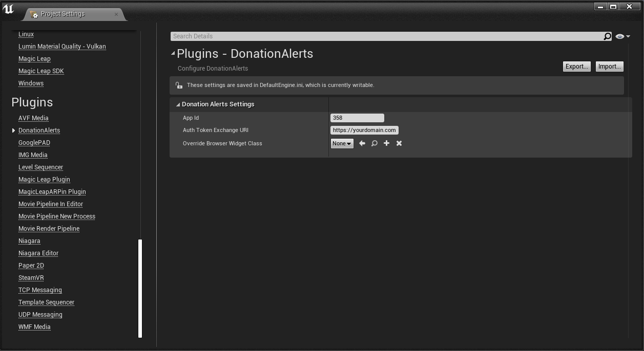
Task: Click the Import... button
Action: (609, 67)
